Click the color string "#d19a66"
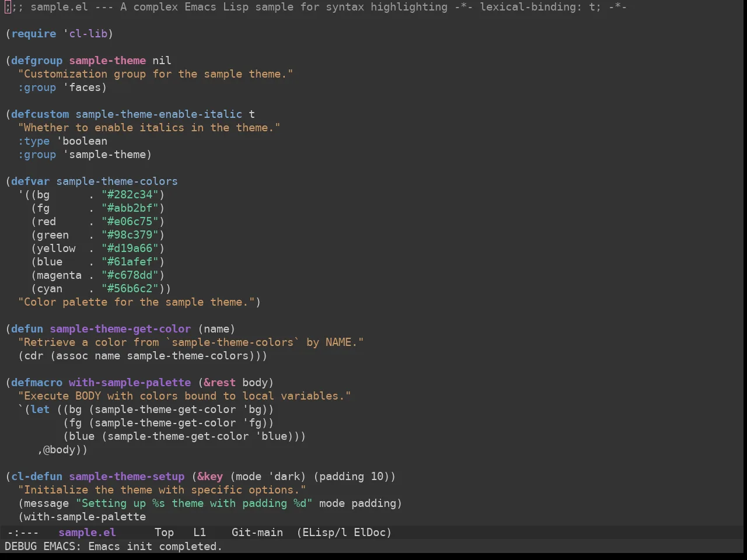 click(x=130, y=249)
